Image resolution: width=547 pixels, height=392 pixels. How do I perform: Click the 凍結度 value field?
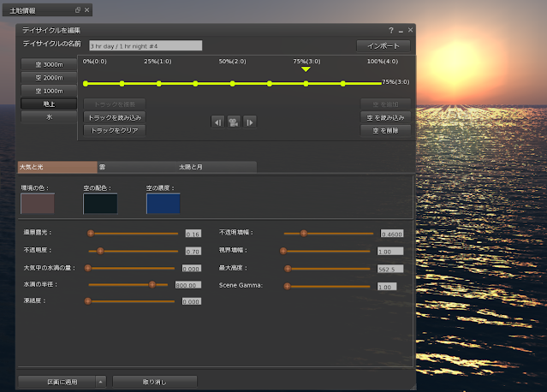click(192, 301)
